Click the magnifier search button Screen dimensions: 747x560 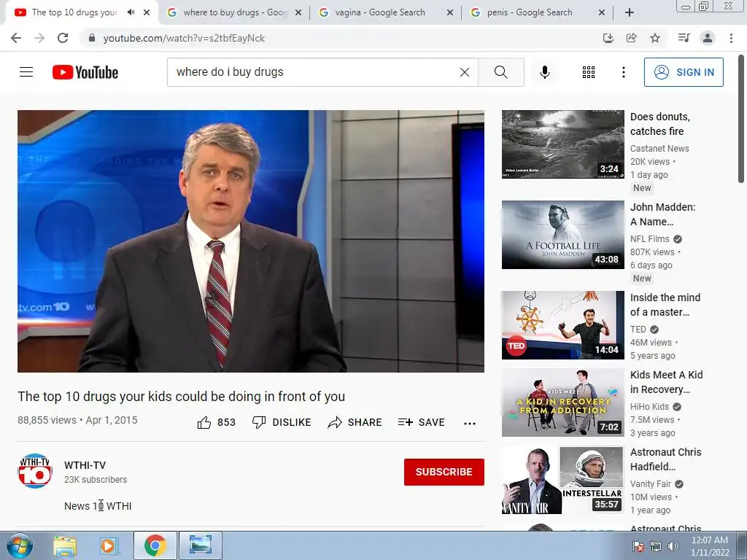click(501, 72)
